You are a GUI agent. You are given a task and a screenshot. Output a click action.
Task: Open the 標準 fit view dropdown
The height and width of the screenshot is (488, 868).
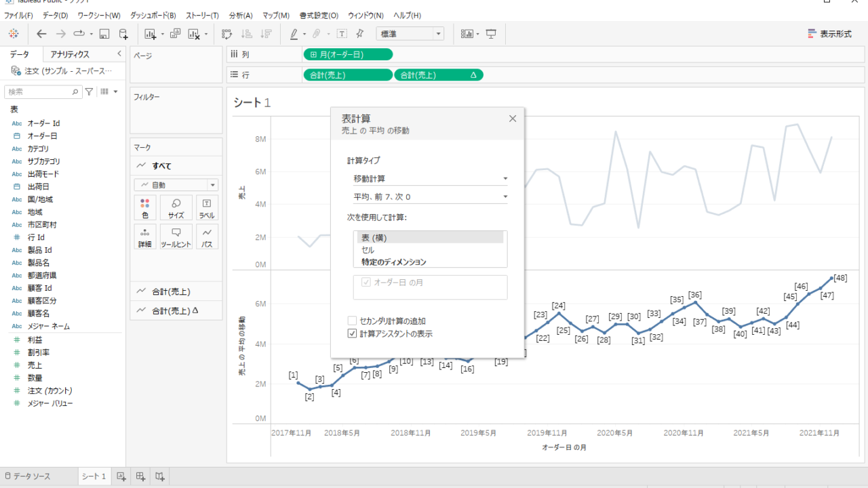[410, 33]
